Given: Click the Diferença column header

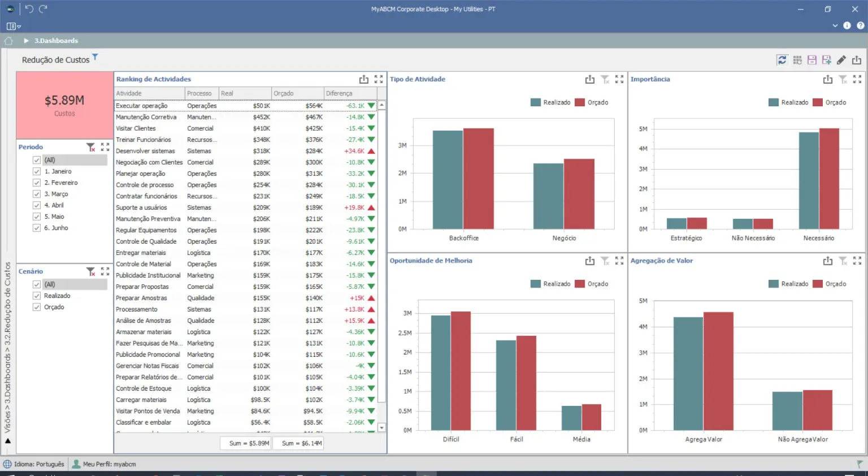Looking at the screenshot, I should 339,93.
